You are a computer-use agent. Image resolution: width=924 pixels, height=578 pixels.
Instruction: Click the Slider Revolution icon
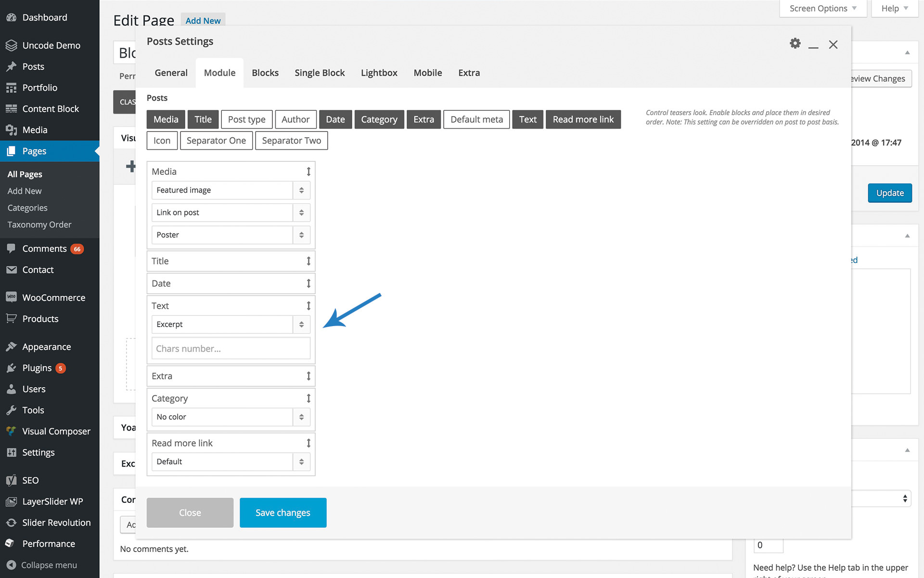11,523
